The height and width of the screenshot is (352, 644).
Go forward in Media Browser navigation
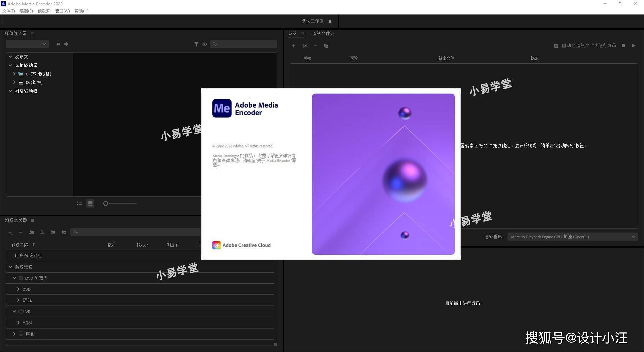click(66, 44)
